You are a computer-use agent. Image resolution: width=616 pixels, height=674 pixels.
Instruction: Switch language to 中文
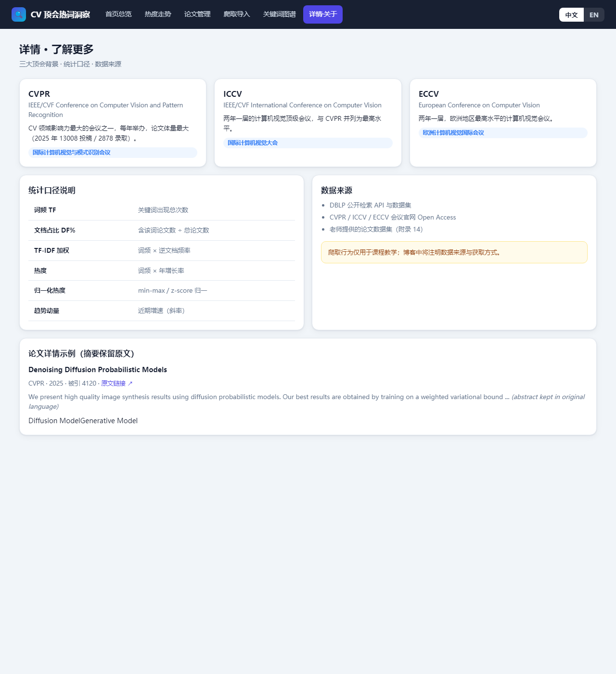tap(571, 14)
